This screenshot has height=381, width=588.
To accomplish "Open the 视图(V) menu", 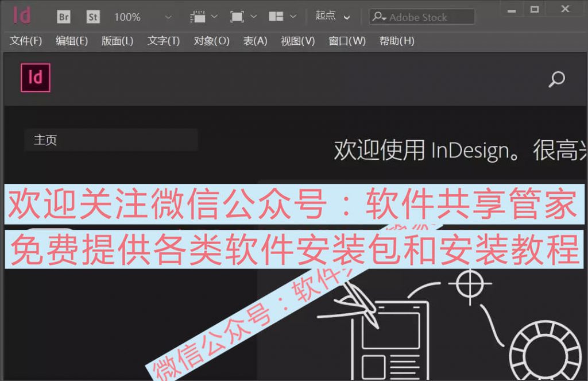I will 298,41.
